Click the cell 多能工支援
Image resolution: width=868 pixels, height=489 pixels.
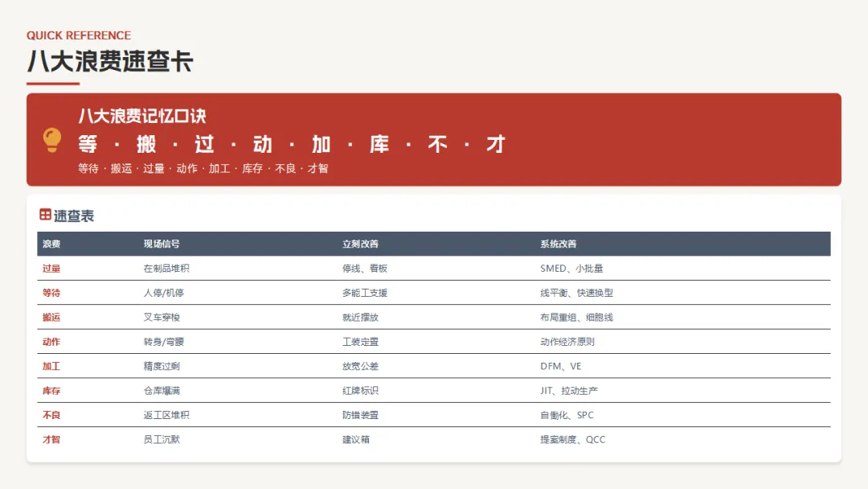365,293
